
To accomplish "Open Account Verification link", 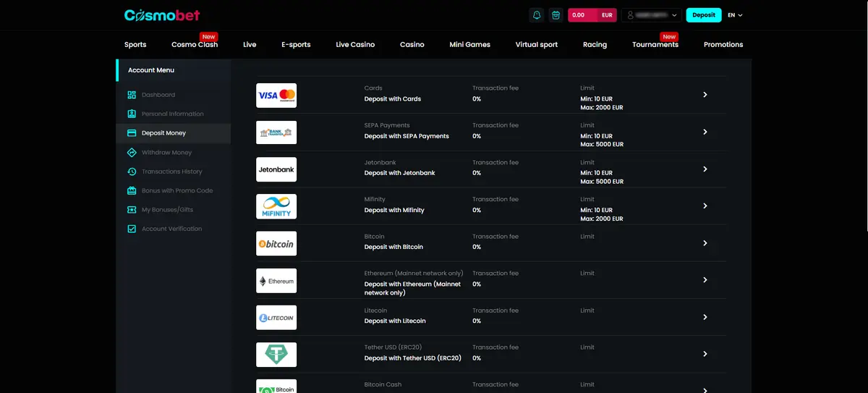I will [172, 229].
